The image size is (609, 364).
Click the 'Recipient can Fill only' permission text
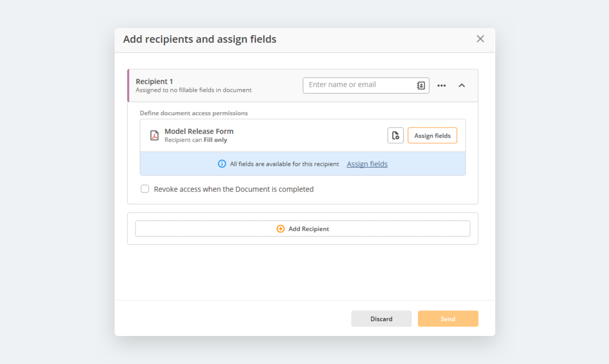[x=196, y=140]
